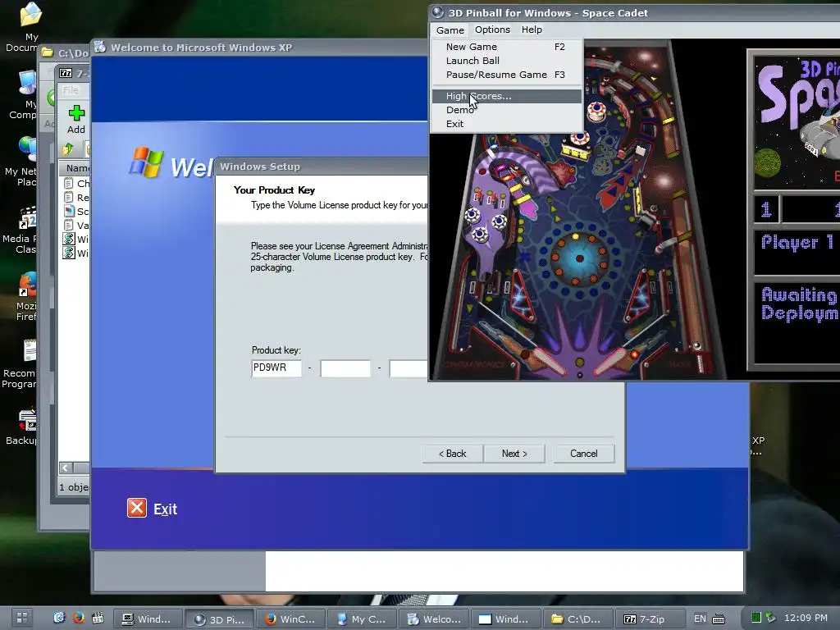
Task: Open the Options menu in 3D Pinball
Action: click(492, 30)
